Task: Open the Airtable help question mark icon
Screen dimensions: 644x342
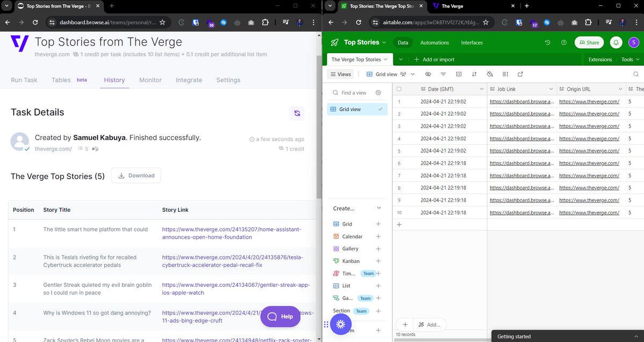Action: (563, 42)
